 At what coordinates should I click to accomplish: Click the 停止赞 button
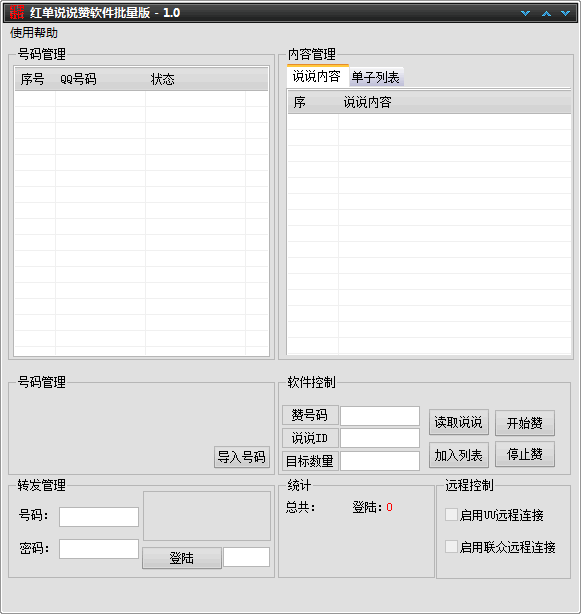(525, 454)
